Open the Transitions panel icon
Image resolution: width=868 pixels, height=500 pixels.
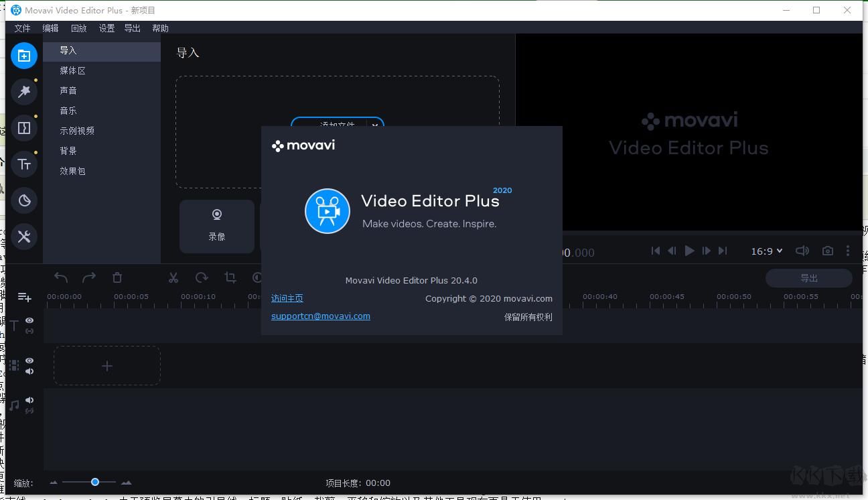[24, 128]
